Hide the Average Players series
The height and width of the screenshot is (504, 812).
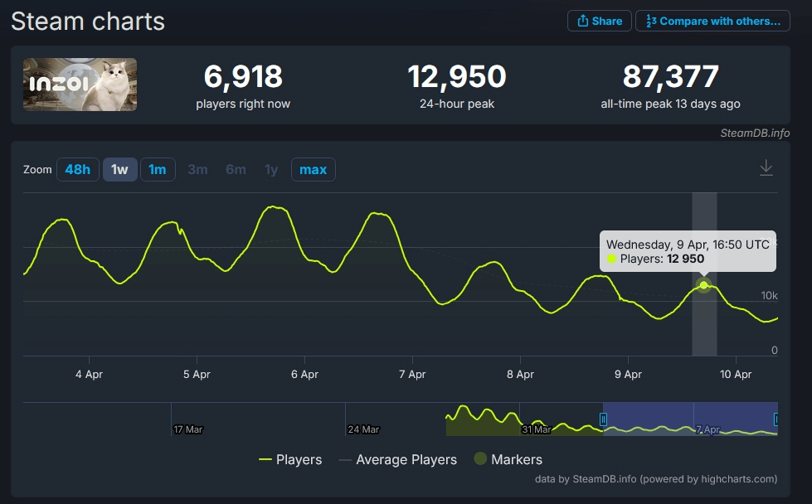(398, 459)
